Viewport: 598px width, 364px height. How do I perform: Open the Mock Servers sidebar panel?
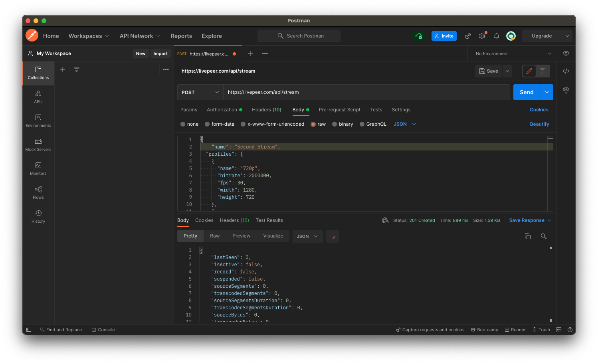click(38, 145)
